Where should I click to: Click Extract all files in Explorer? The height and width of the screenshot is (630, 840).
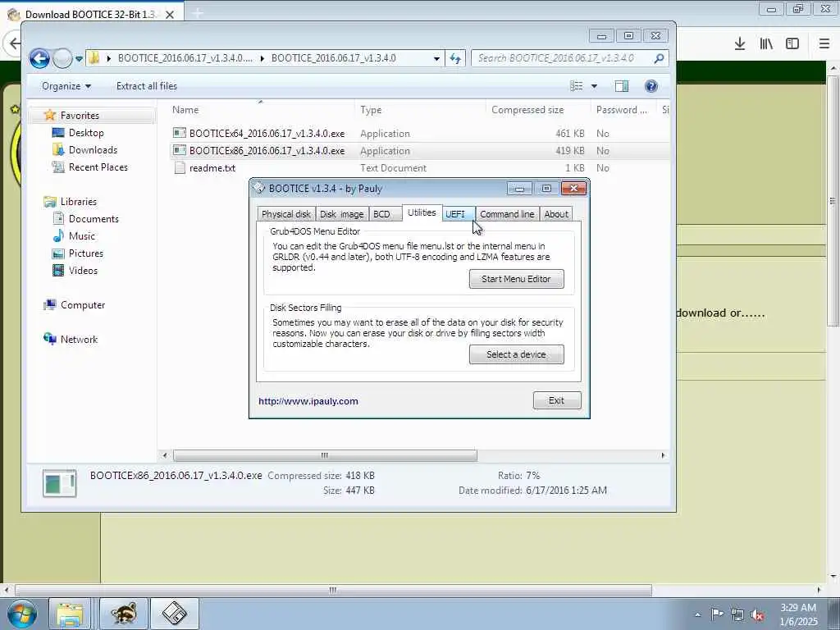tap(146, 85)
